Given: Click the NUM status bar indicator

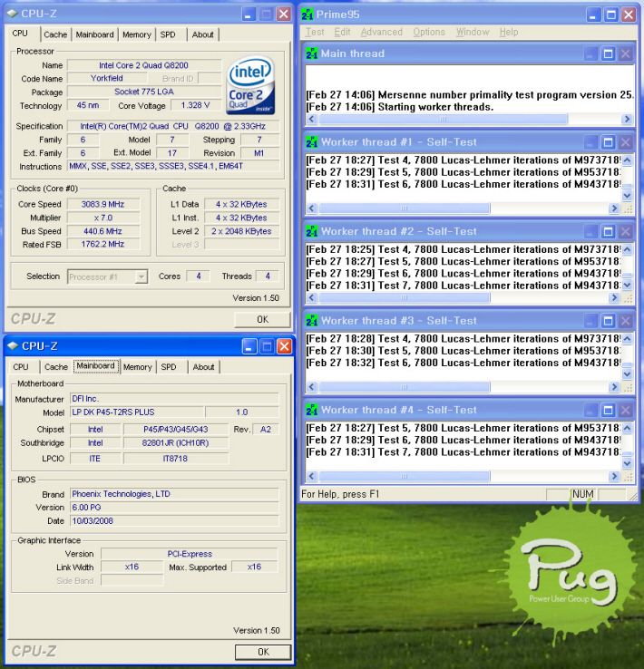Looking at the screenshot, I should click(583, 494).
